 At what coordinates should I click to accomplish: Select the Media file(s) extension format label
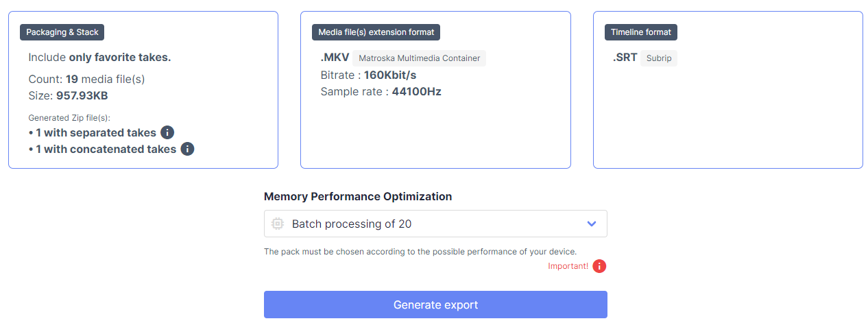[x=376, y=32]
